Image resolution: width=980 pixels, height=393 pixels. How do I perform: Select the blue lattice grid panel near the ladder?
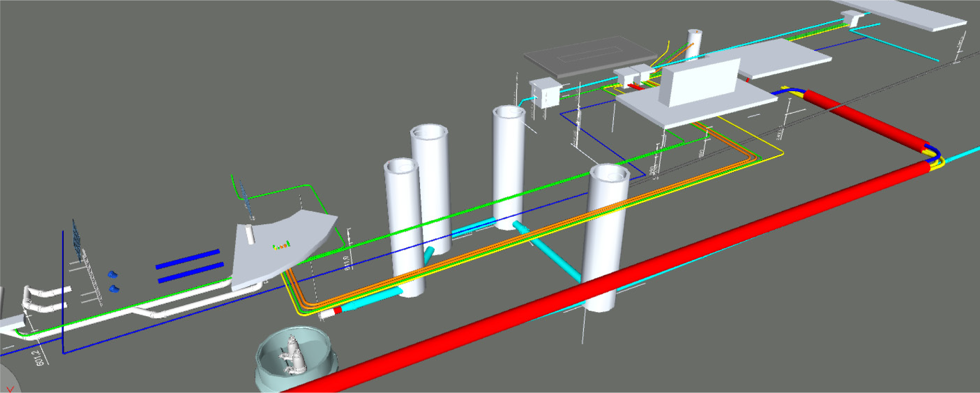77,239
